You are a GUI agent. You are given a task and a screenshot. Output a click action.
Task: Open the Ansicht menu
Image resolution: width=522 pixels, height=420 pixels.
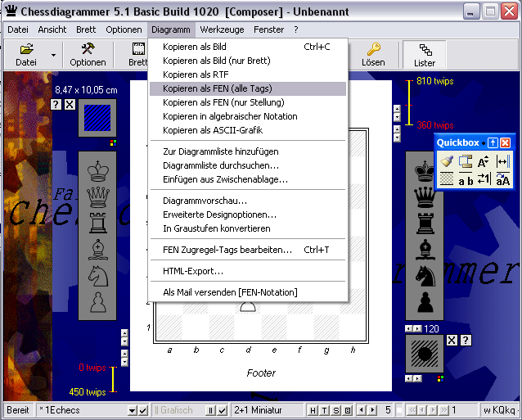(52, 29)
